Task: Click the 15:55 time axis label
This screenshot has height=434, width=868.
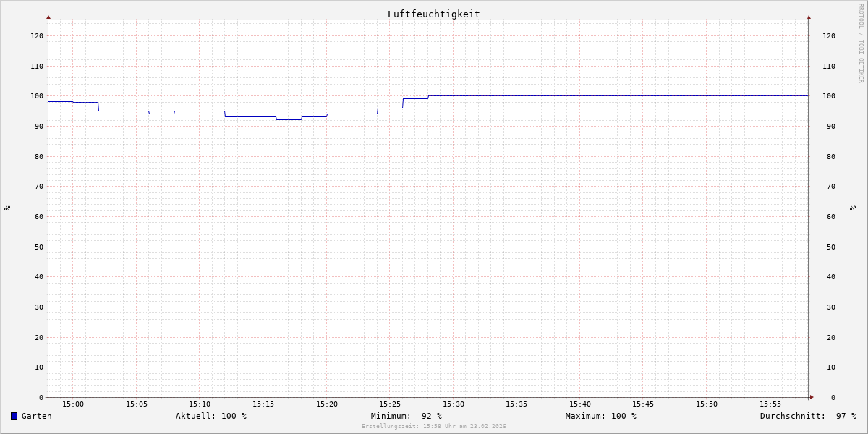Action: (770, 404)
